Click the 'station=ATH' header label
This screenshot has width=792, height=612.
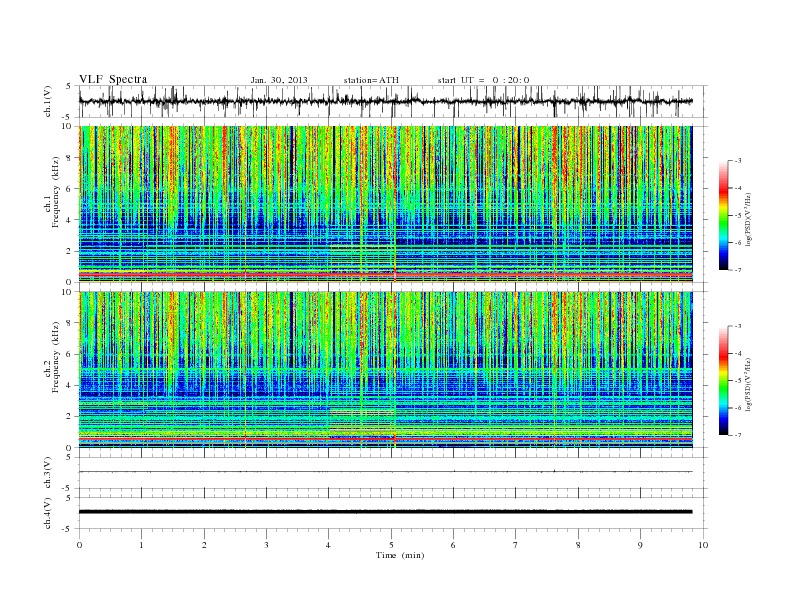click(x=371, y=80)
